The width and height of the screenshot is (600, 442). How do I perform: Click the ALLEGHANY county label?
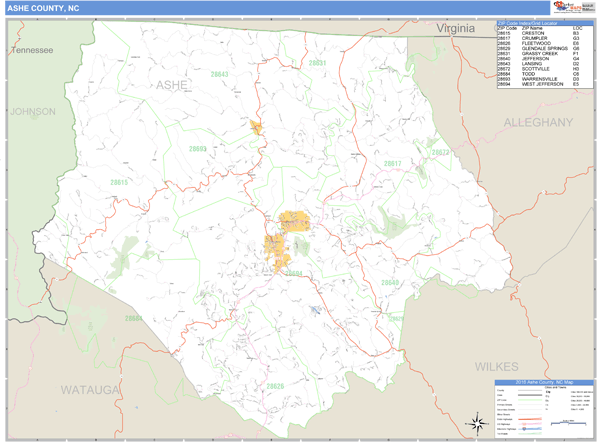point(537,122)
